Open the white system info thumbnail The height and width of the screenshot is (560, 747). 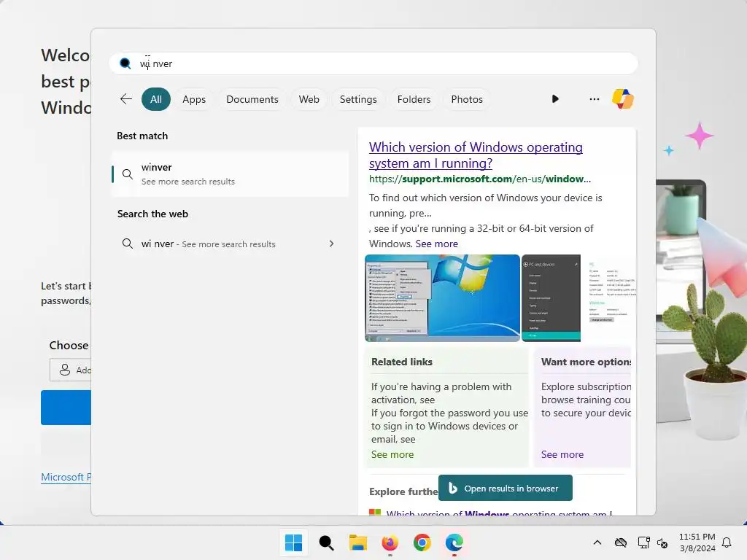[x=609, y=298]
